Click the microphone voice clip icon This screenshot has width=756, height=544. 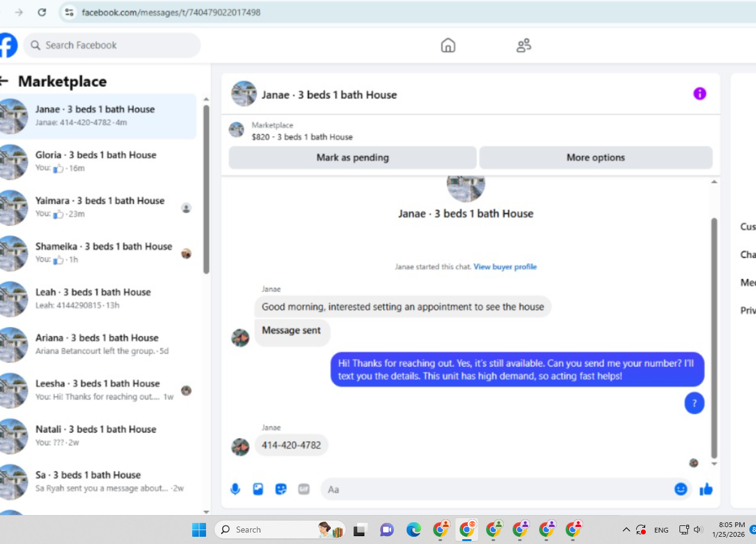(x=235, y=489)
